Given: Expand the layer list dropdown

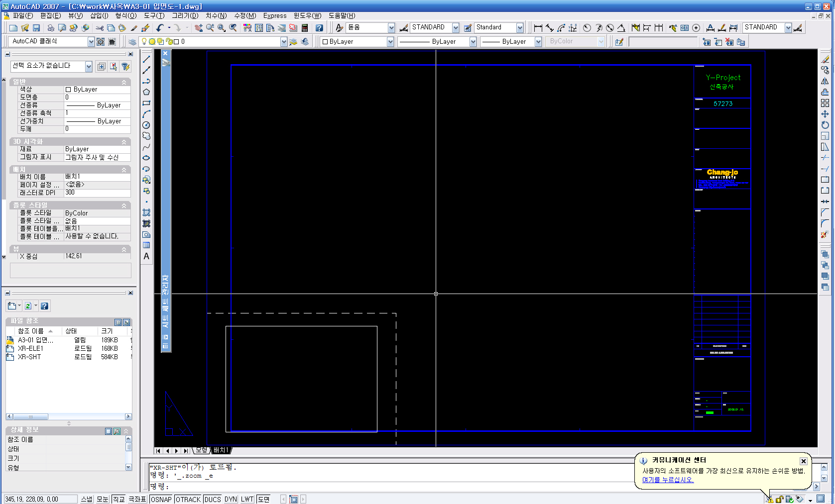Looking at the screenshot, I should pyautogui.click(x=283, y=42).
